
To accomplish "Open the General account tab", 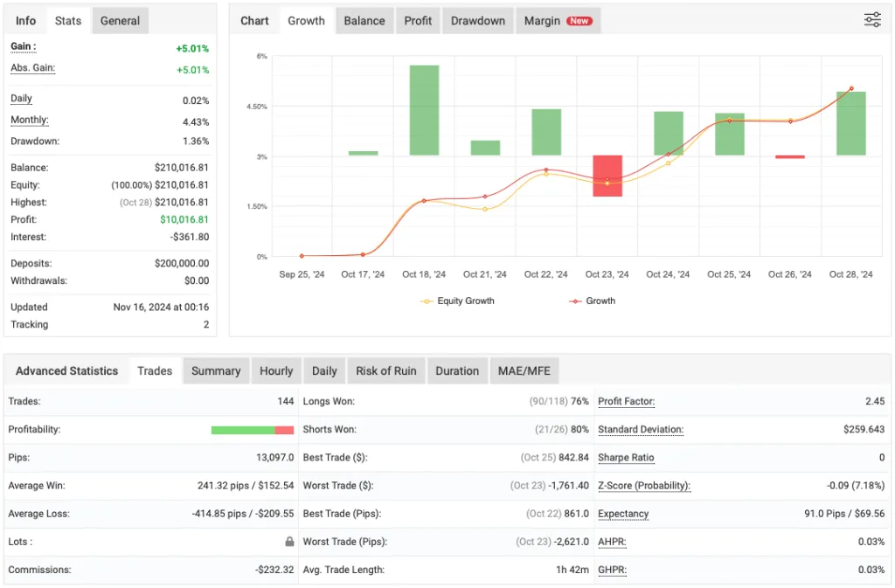I will [120, 20].
